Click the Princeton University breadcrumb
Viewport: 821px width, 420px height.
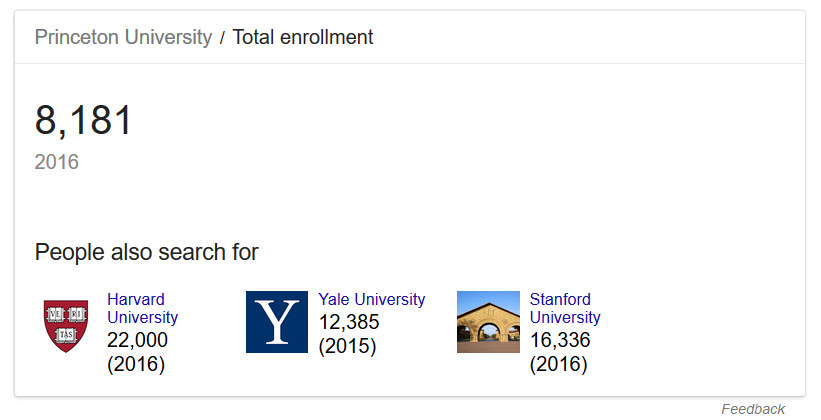(x=123, y=38)
